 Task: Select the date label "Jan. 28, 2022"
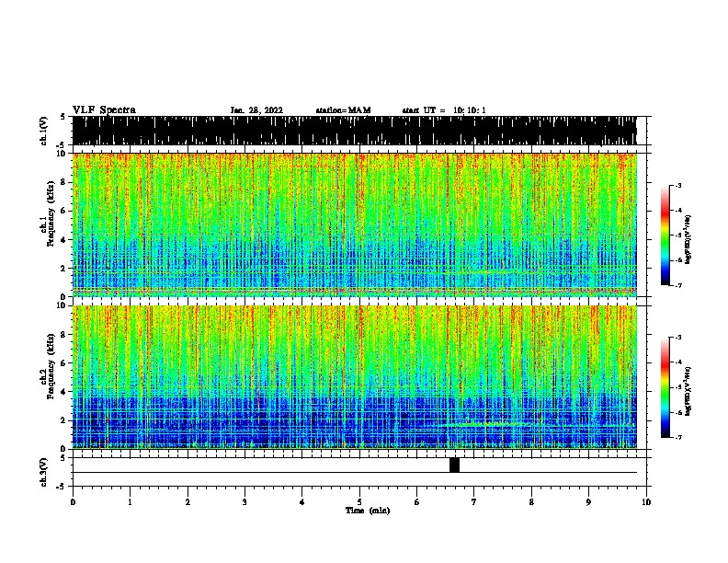point(256,110)
